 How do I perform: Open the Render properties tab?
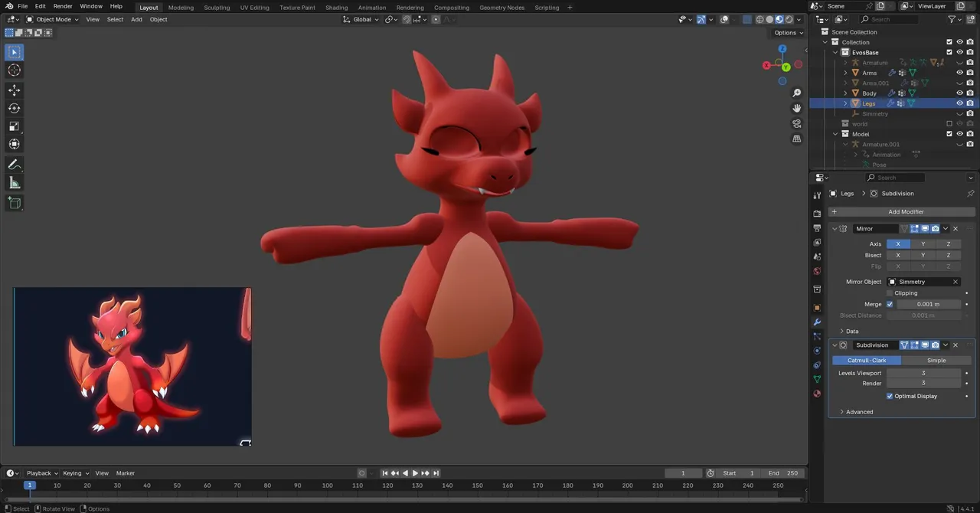pos(817,214)
